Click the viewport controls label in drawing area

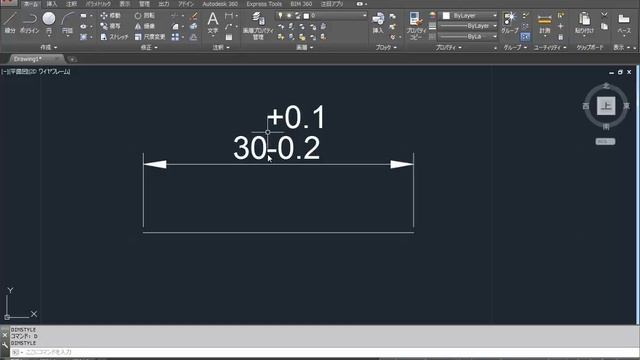[36, 71]
